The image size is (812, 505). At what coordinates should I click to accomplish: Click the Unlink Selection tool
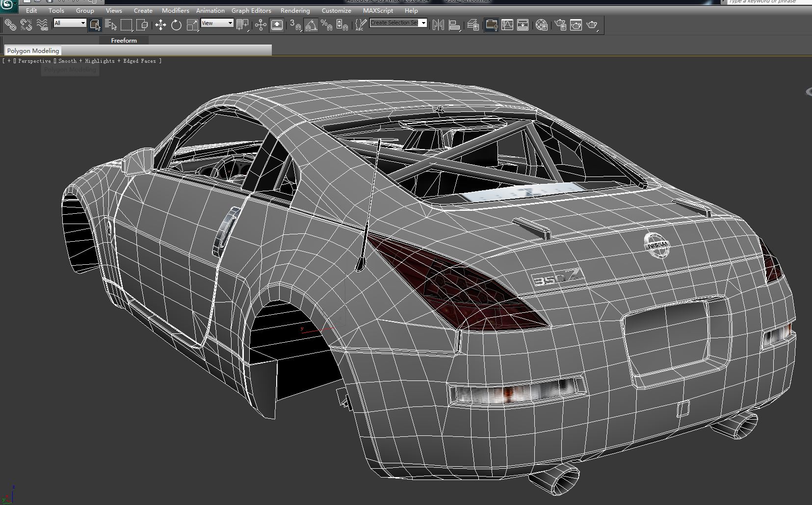coord(26,25)
